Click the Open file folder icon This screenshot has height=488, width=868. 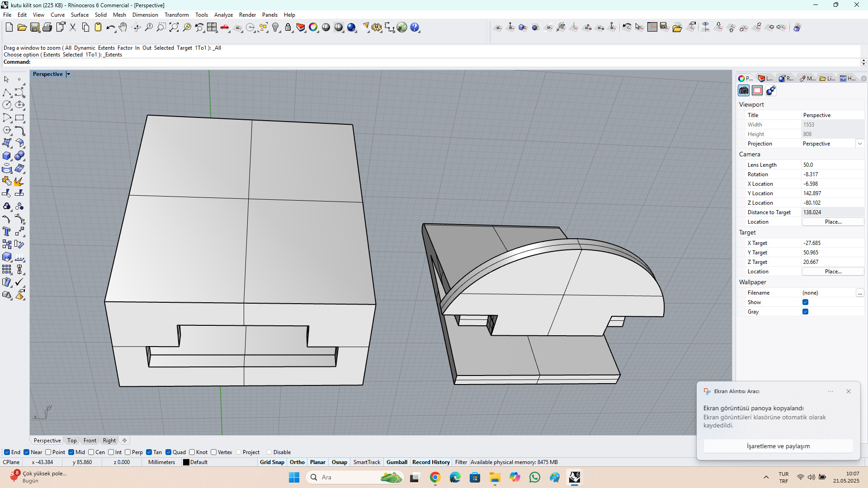[22, 28]
